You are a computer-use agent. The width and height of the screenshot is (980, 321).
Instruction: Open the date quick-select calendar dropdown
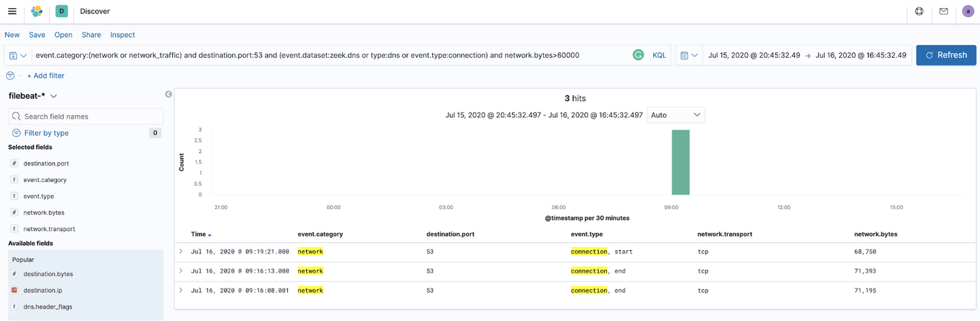click(689, 55)
